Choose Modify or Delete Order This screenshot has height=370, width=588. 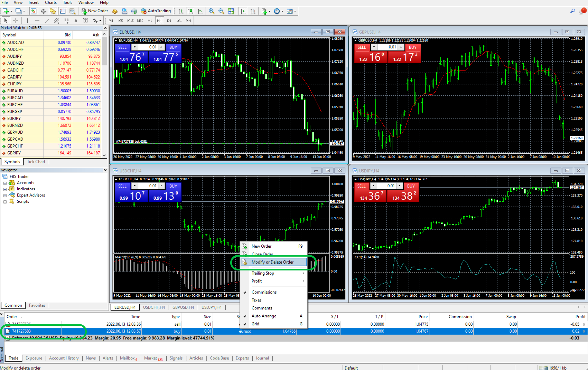pos(273,262)
